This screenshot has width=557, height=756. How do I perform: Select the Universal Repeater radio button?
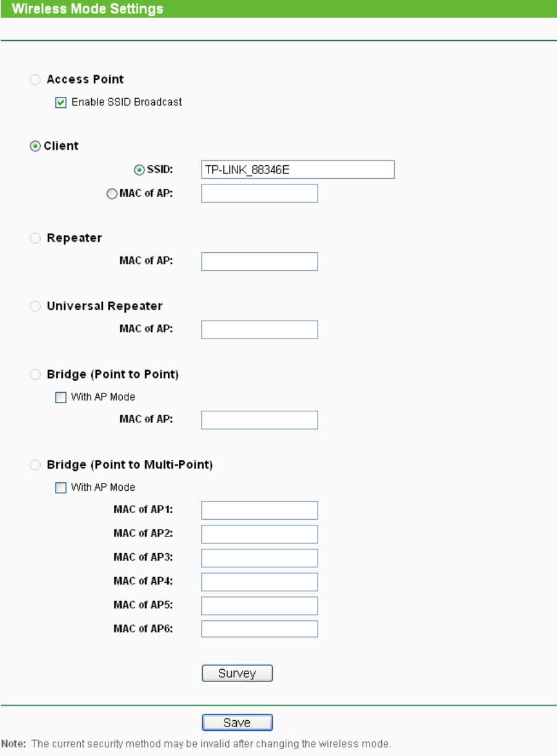(36, 306)
